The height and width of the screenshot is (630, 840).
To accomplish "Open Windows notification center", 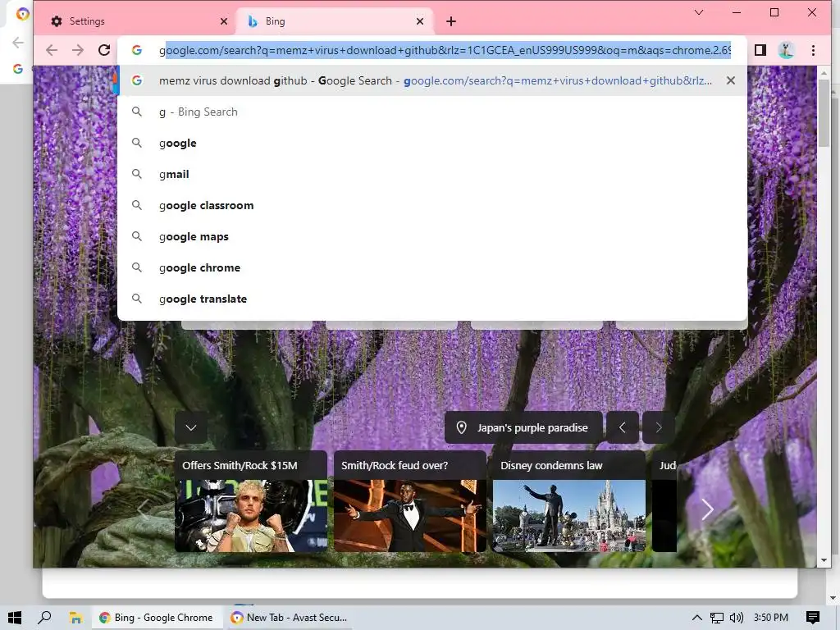I will coord(813,618).
